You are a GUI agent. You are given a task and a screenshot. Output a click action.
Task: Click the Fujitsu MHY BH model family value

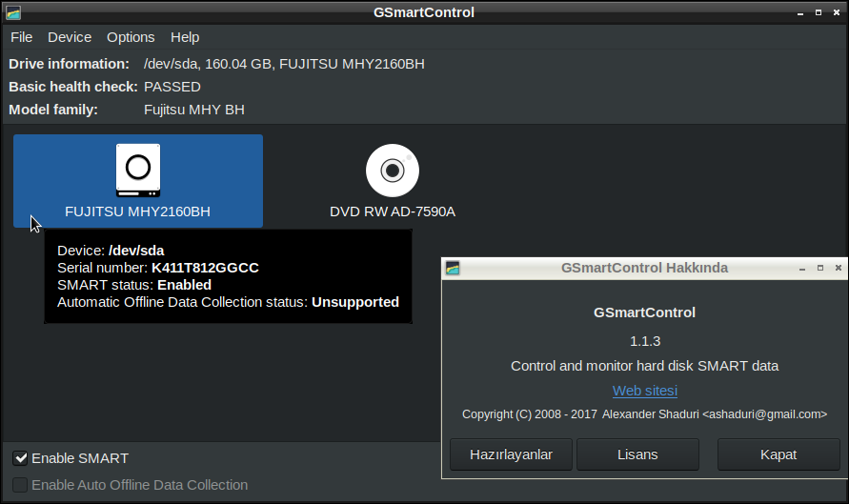point(193,110)
